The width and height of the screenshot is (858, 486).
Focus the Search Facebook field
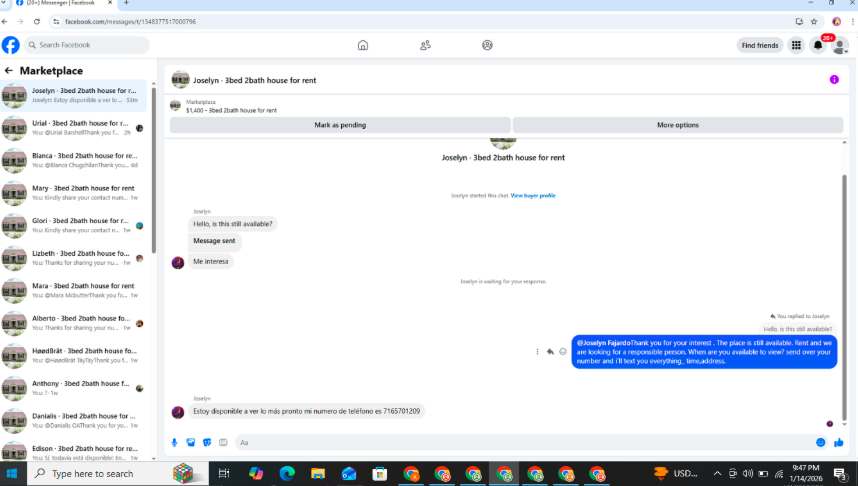click(86, 45)
